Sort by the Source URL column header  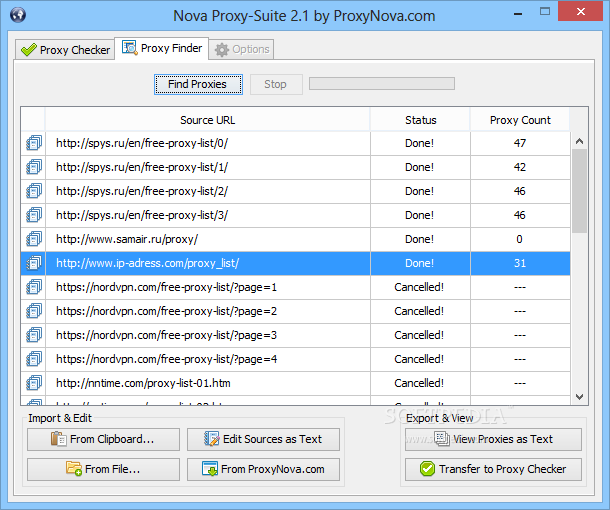[207, 120]
